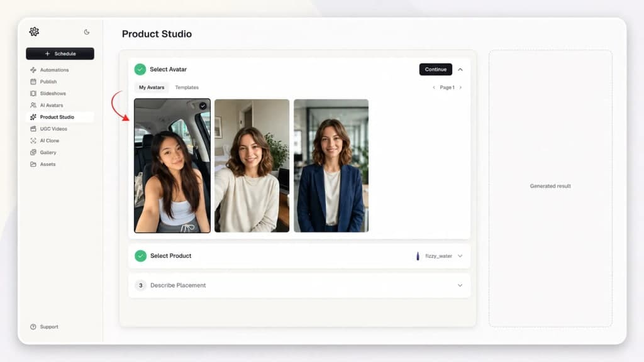Open UGC Videos section label
This screenshot has height=362, width=644.
click(x=53, y=129)
